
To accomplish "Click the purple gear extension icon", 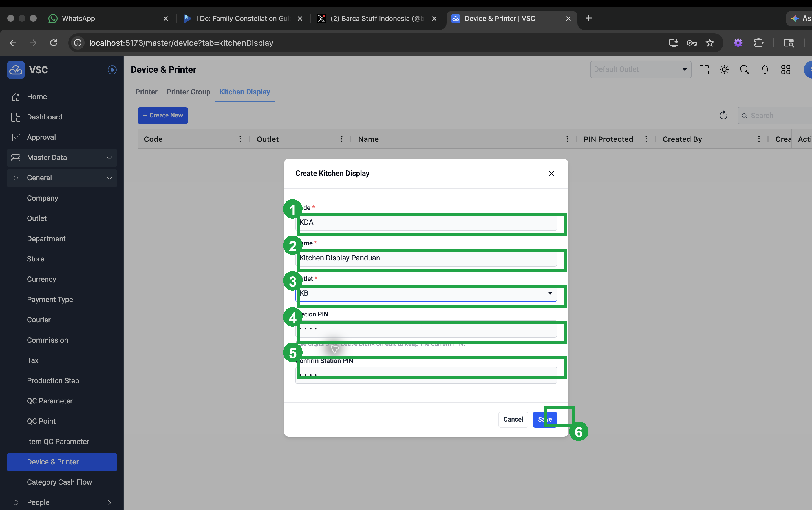I will tap(738, 43).
